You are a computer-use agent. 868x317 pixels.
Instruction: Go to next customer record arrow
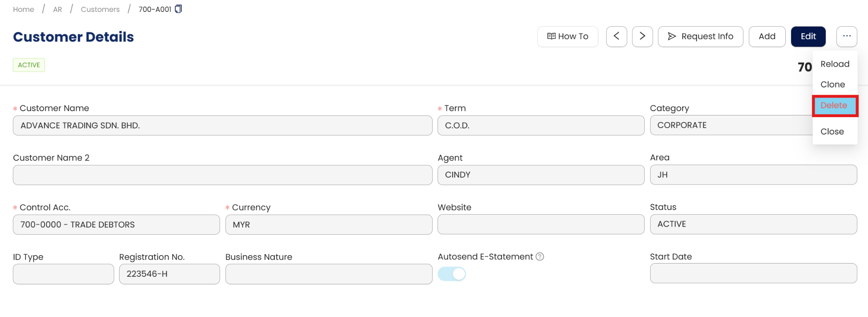[x=642, y=36]
